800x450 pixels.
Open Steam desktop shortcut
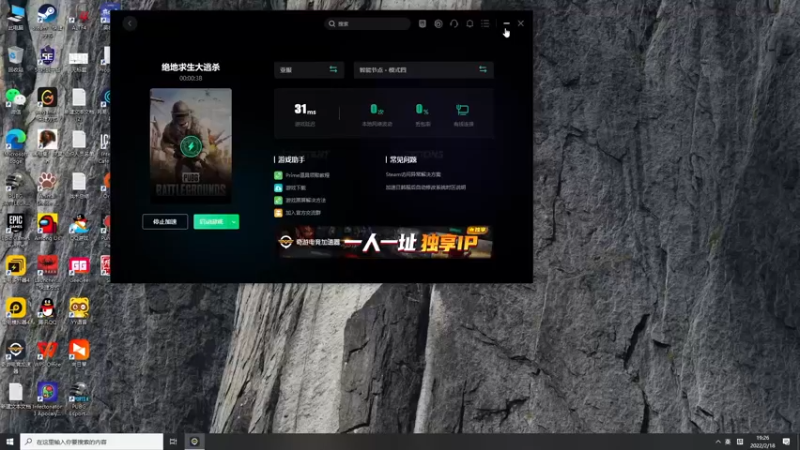click(x=47, y=18)
